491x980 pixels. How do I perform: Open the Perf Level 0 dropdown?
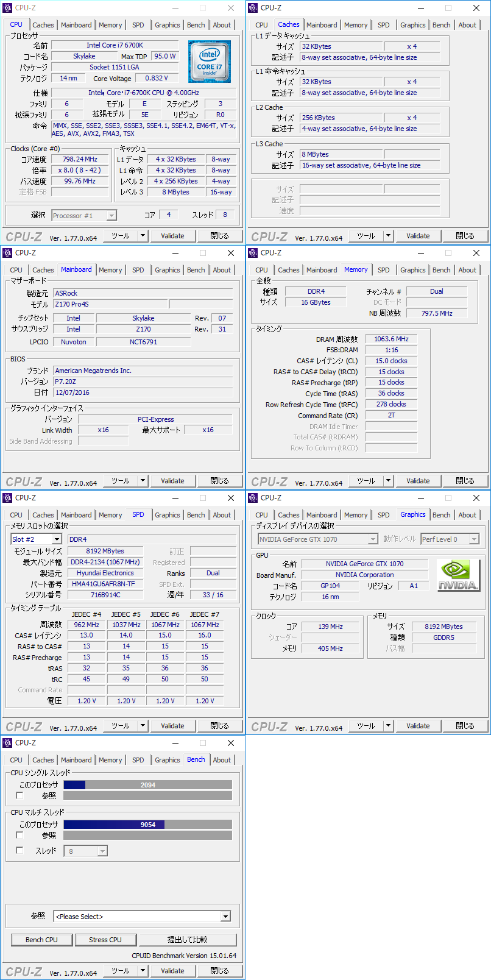(x=474, y=539)
